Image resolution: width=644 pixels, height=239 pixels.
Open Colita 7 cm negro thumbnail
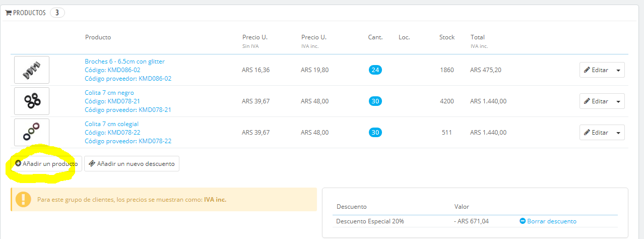(x=32, y=101)
